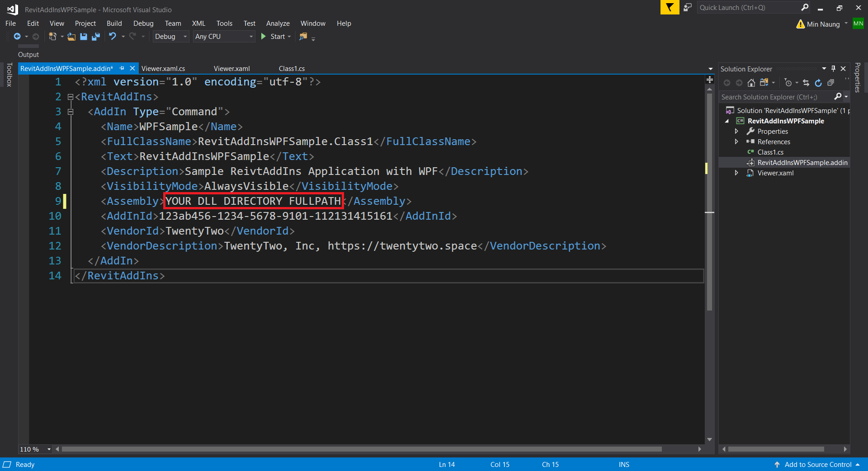Click the Save All toolbar icon
The height and width of the screenshot is (471, 868).
point(95,37)
